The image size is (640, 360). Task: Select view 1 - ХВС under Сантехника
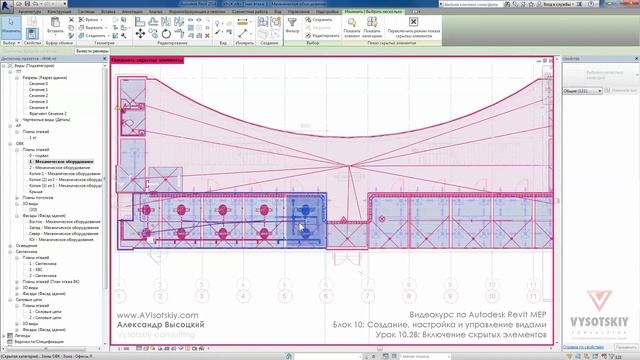coord(36,270)
